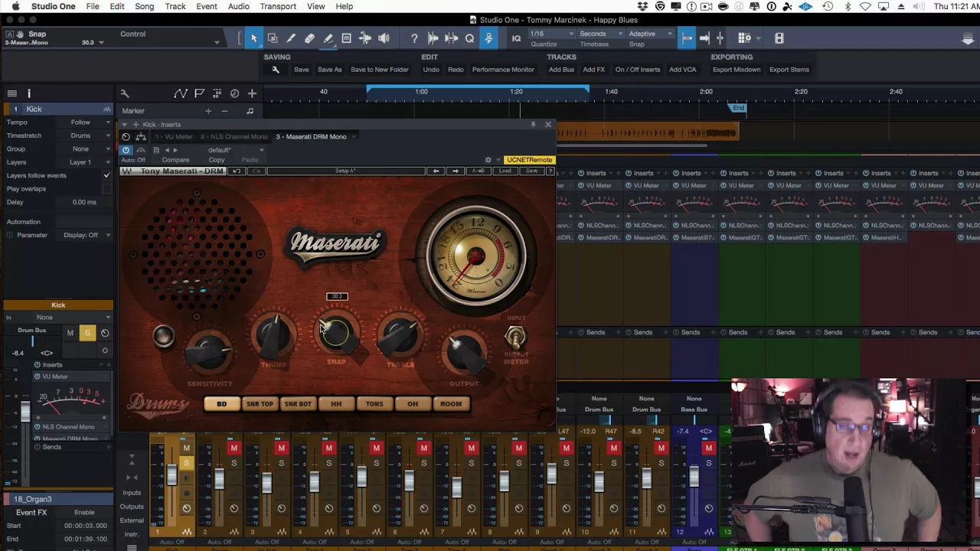This screenshot has width=980, height=551.
Task: Open the Audio menu
Action: [238, 6]
